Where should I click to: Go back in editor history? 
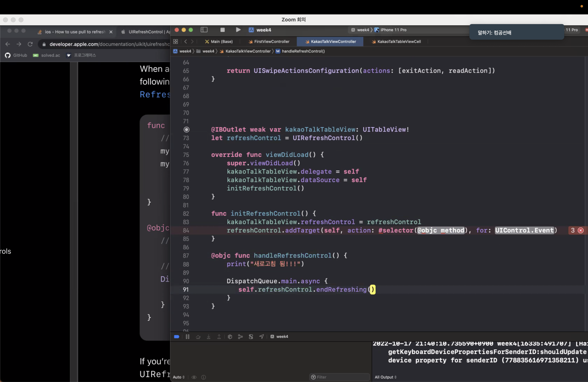coord(185,41)
